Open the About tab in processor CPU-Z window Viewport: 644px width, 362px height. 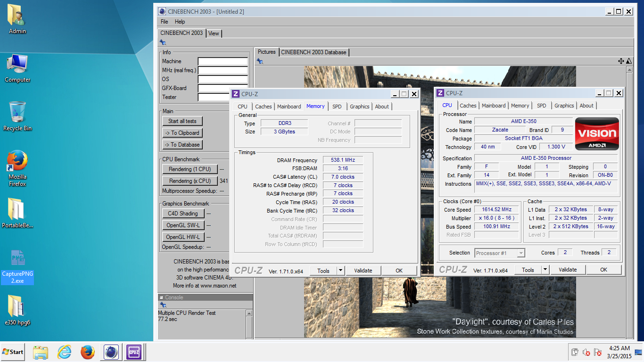point(586,106)
